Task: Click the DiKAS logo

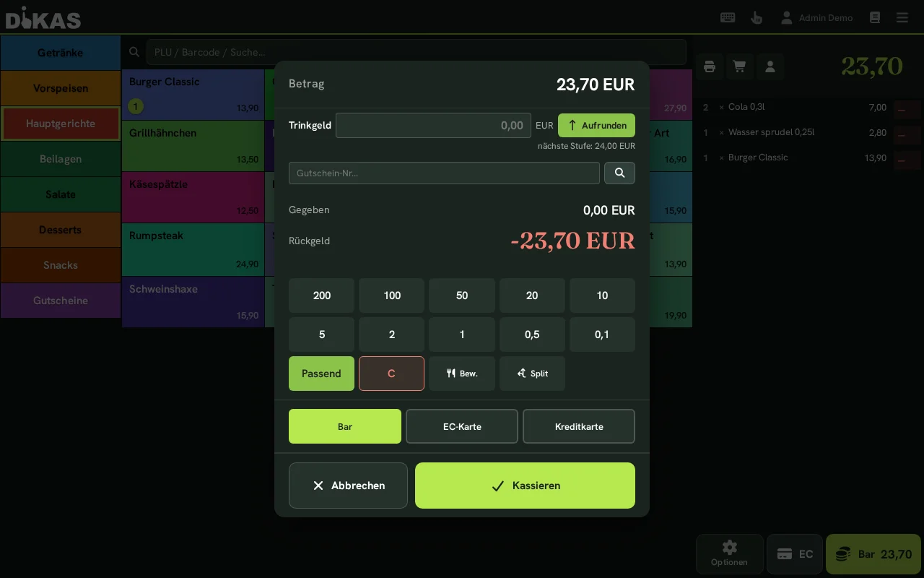Action: pyautogui.click(x=43, y=18)
